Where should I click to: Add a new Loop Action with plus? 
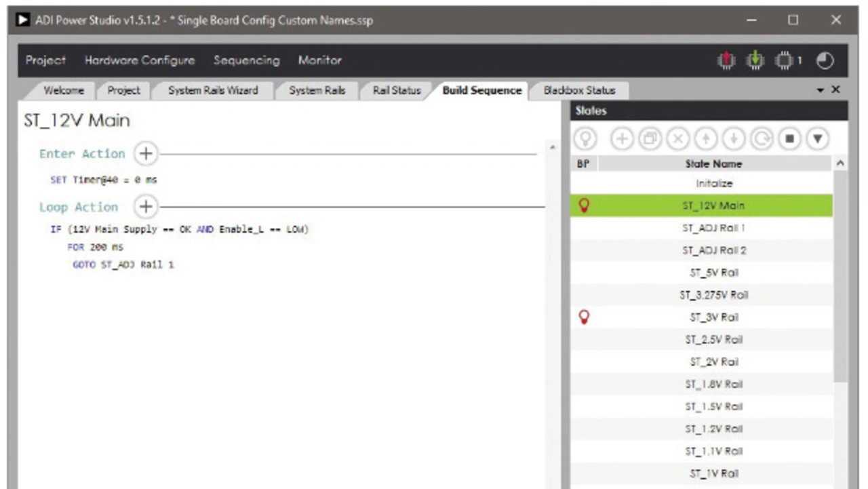click(145, 207)
